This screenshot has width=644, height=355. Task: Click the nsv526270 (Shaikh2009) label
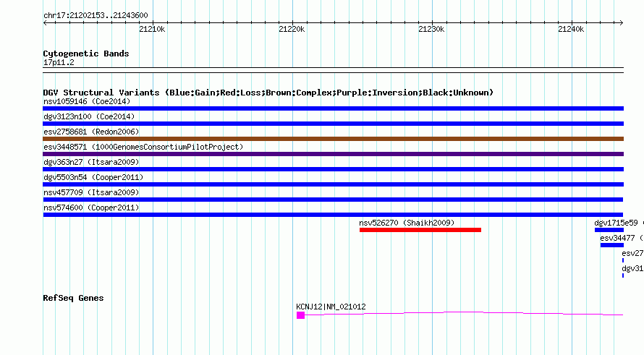click(407, 223)
